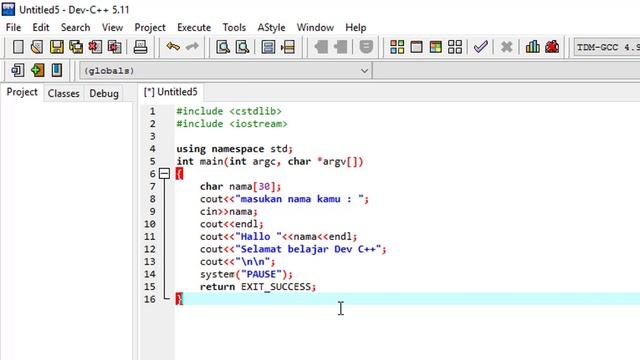Open the Find tool icon
The height and width of the screenshot is (360, 640).
click(x=223, y=47)
